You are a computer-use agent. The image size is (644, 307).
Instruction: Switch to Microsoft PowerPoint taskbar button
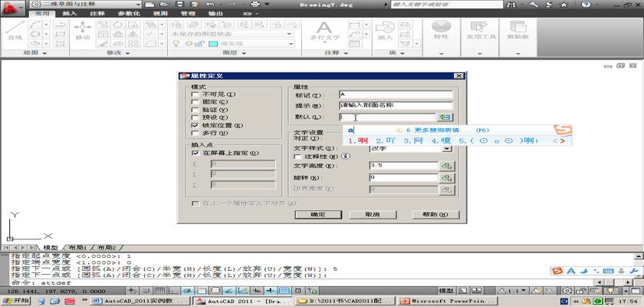[448, 302]
